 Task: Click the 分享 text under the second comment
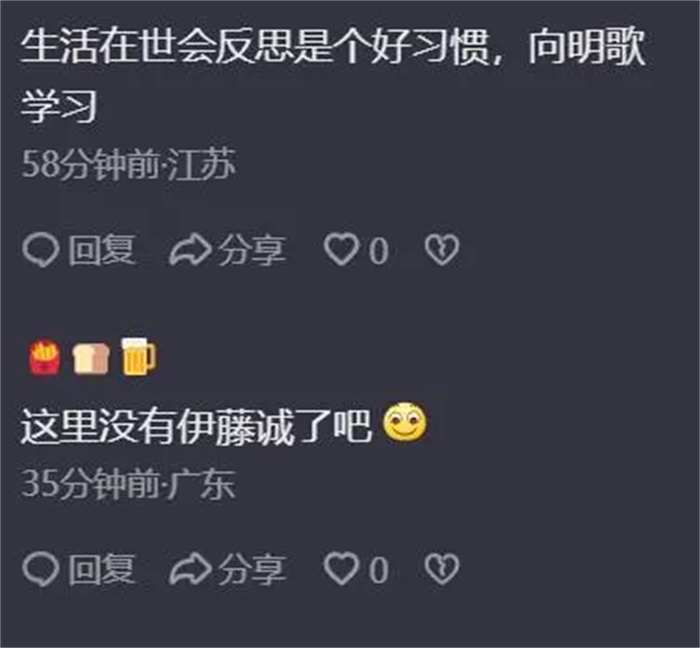click(252, 569)
